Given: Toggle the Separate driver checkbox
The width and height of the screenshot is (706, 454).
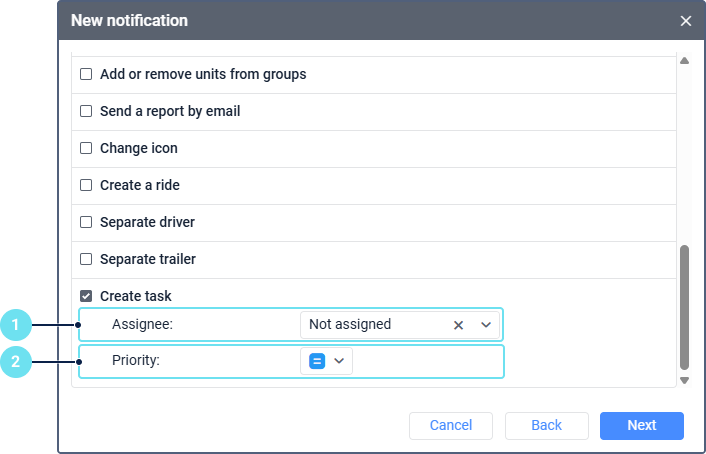Looking at the screenshot, I should click(x=86, y=222).
